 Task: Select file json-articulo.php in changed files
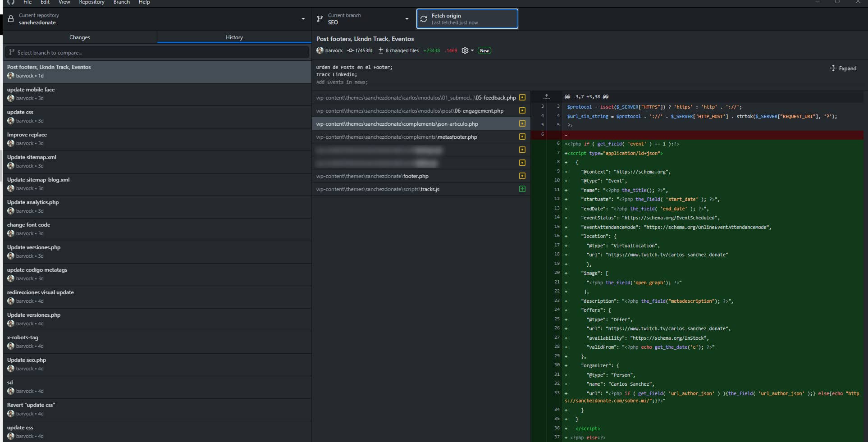coord(421,123)
